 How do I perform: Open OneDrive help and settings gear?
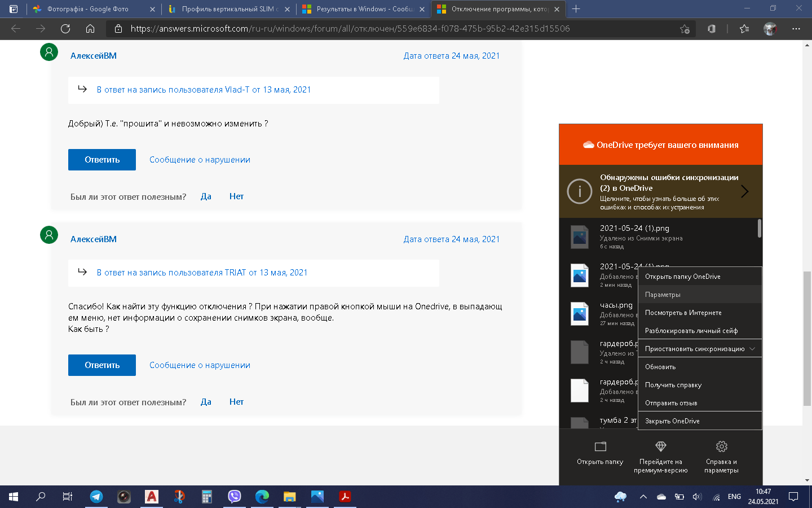click(x=721, y=447)
